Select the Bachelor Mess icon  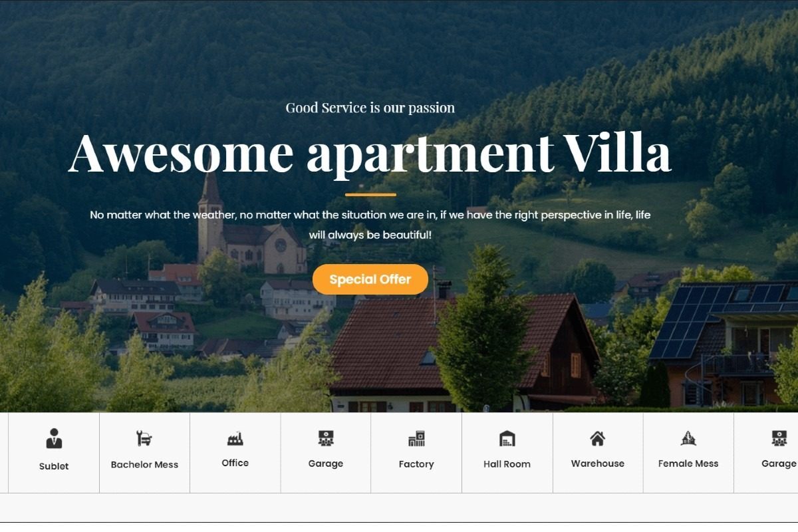coord(144,438)
